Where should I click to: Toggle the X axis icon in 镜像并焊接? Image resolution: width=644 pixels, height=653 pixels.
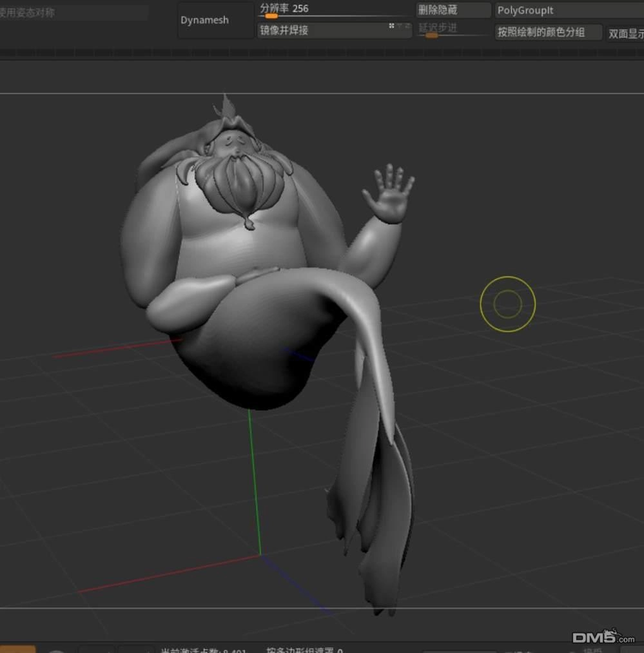coord(391,26)
